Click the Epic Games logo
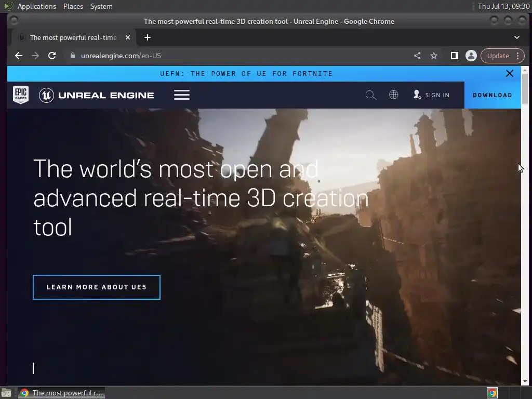532x399 pixels. [x=21, y=95]
